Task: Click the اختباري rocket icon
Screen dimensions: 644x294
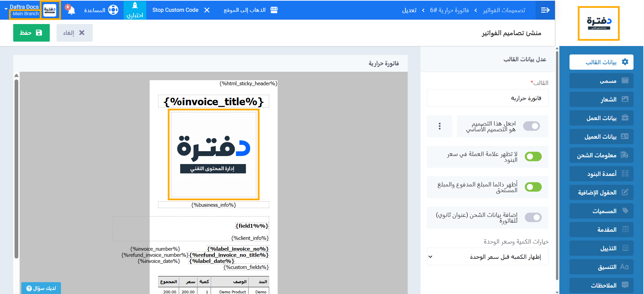Action: point(135,6)
